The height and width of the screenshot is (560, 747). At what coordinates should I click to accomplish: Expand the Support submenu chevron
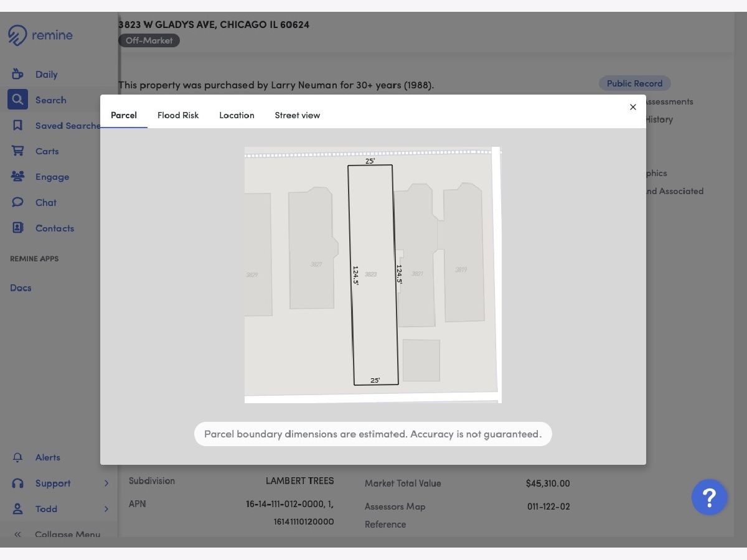[x=106, y=483]
